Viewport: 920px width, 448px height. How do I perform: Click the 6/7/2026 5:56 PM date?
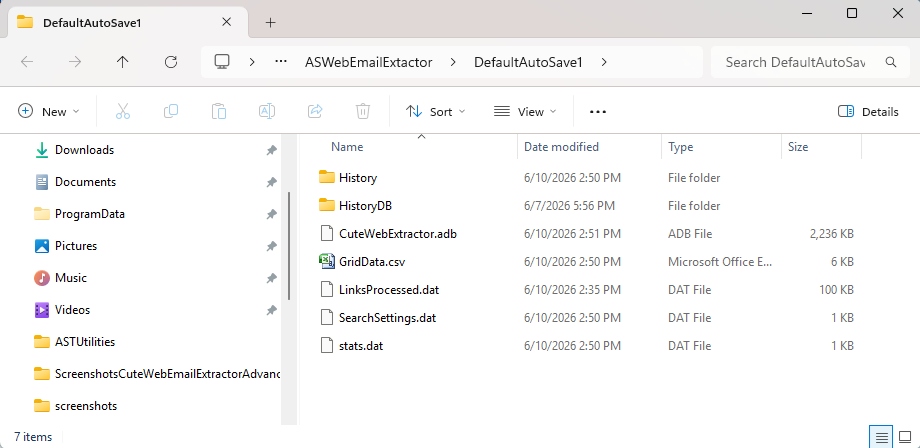click(569, 205)
